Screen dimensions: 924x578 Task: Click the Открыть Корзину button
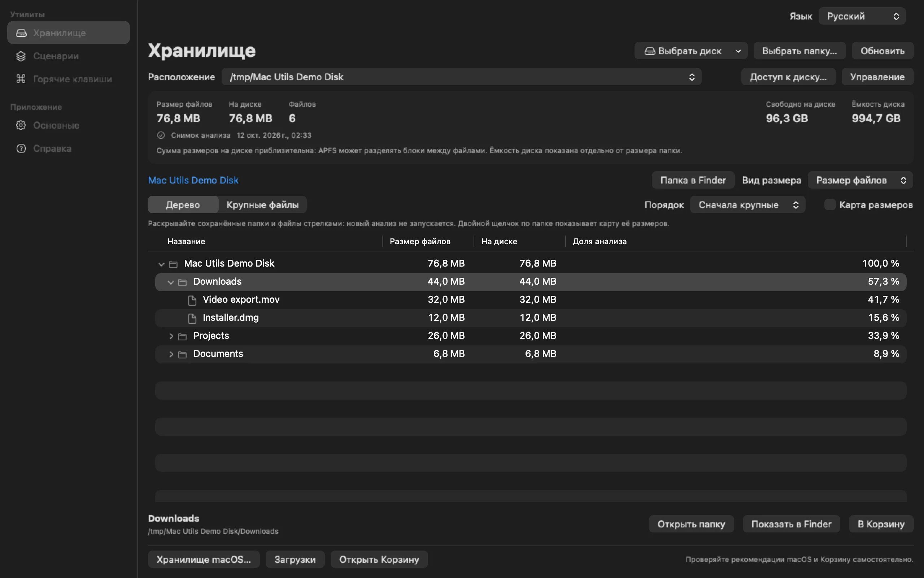(x=379, y=560)
